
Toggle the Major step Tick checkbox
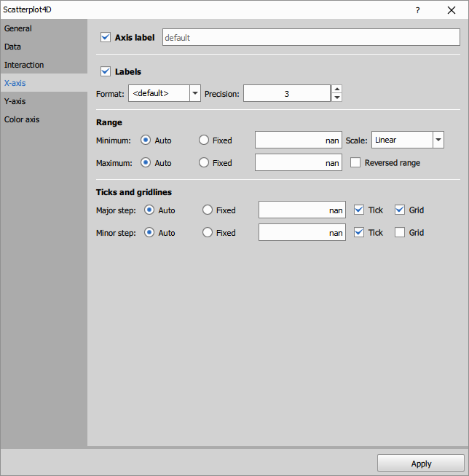(359, 210)
